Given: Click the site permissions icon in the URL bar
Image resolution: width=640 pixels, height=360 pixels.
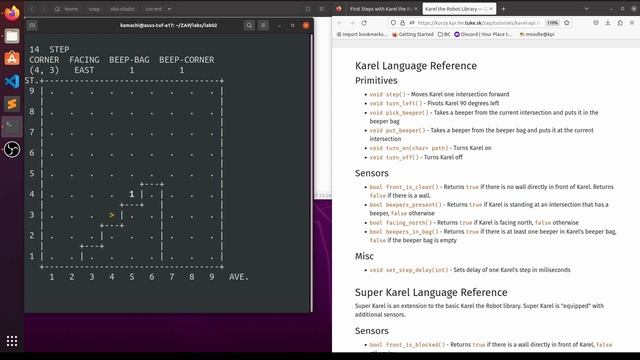Looking at the screenshot, I should 412,23.
